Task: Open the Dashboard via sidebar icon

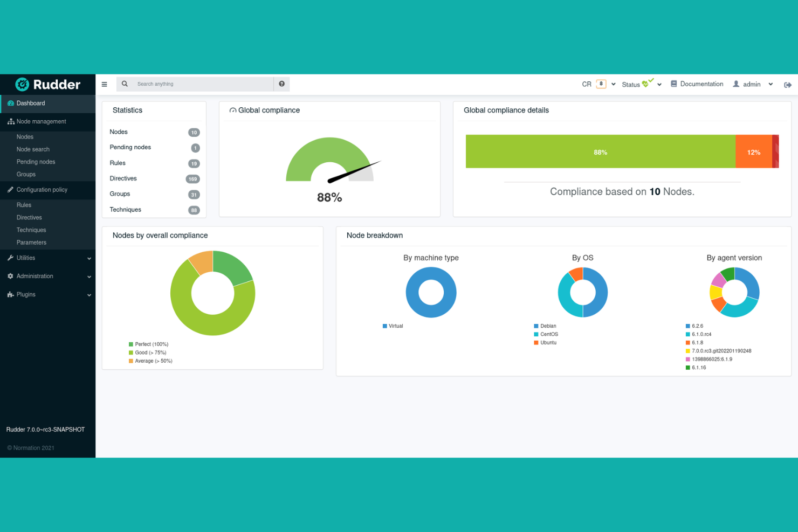Action: coord(10,103)
